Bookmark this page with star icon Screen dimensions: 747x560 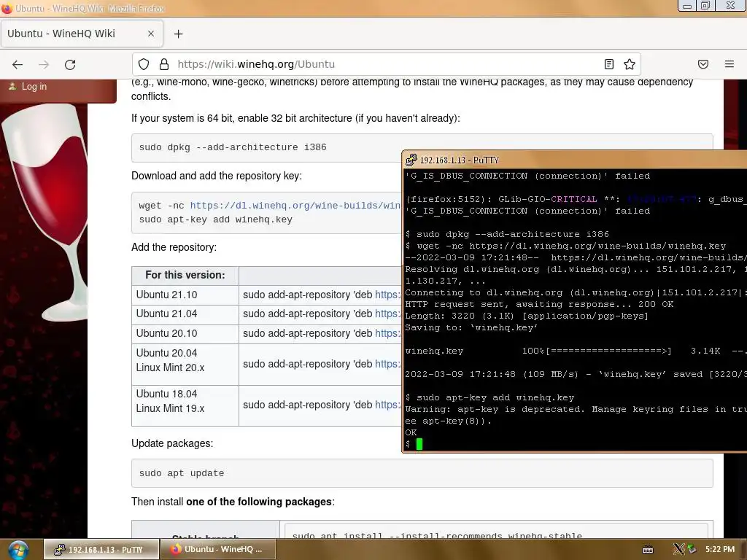click(630, 64)
